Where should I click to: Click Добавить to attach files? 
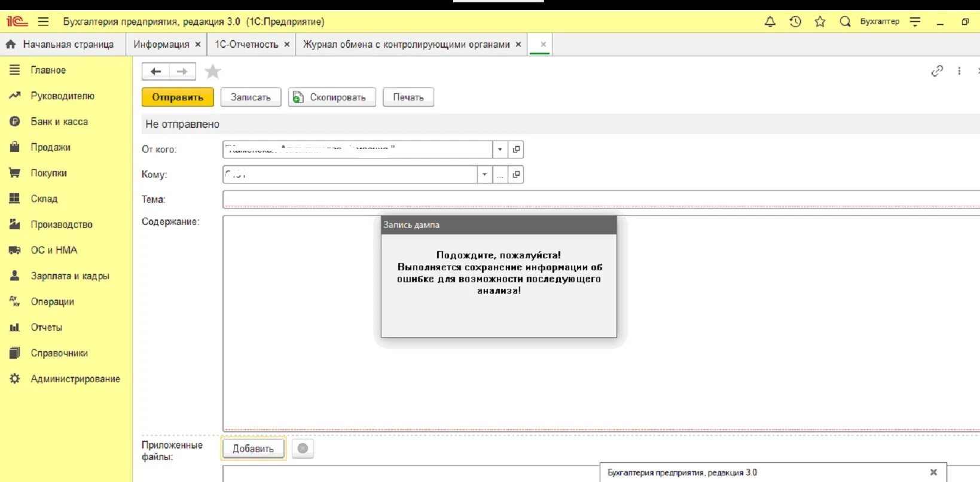pos(253,449)
